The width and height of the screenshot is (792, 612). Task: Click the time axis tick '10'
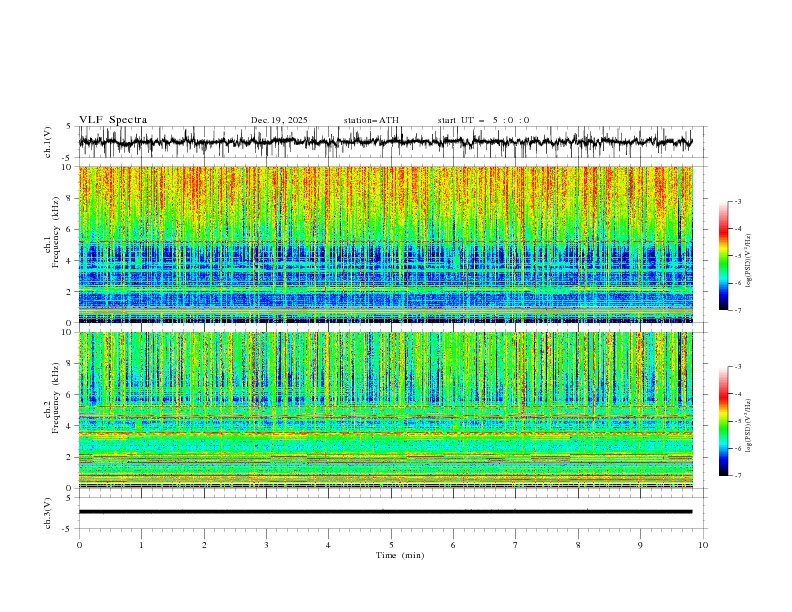coord(703,545)
